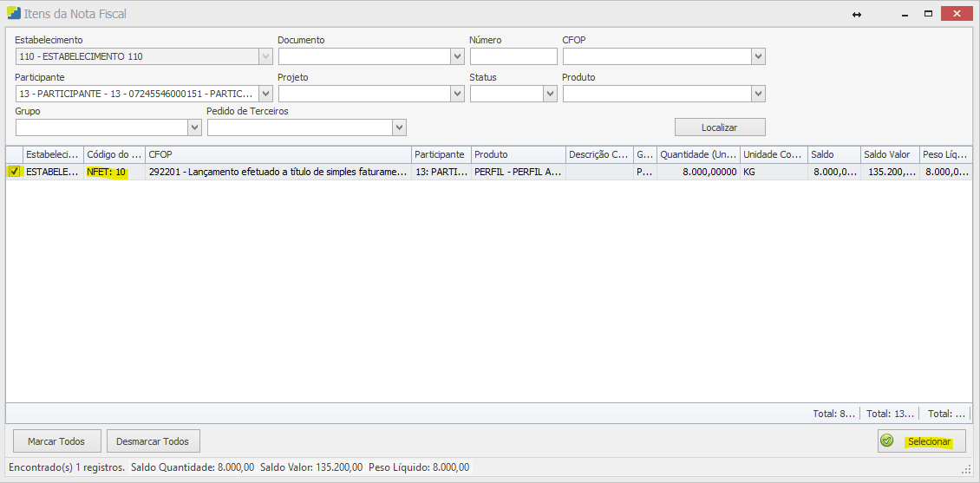
Task: Sort by the CFOP column header
Action: click(278, 154)
